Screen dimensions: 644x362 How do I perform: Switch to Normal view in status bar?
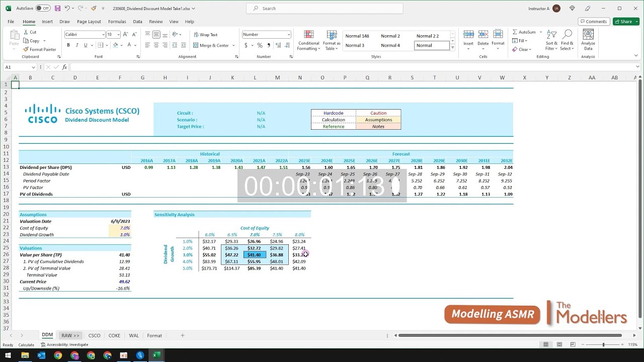point(546,345)
